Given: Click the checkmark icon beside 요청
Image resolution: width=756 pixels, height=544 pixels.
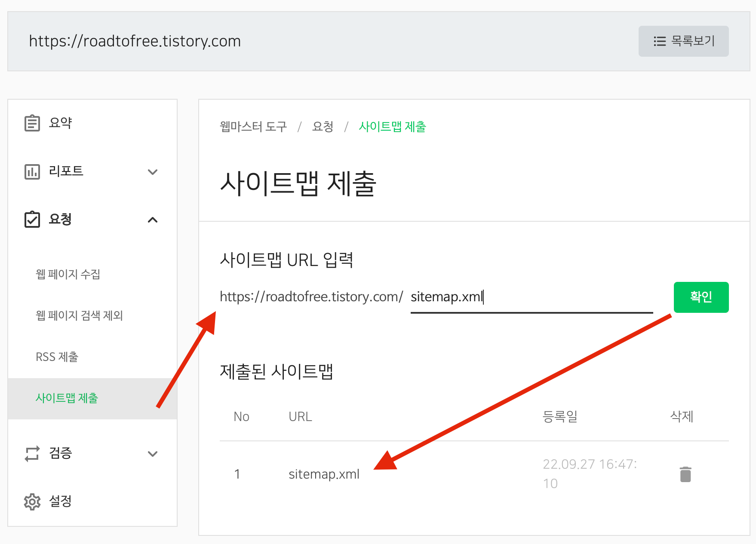Looking at the screenshot, I should (31, 220).
